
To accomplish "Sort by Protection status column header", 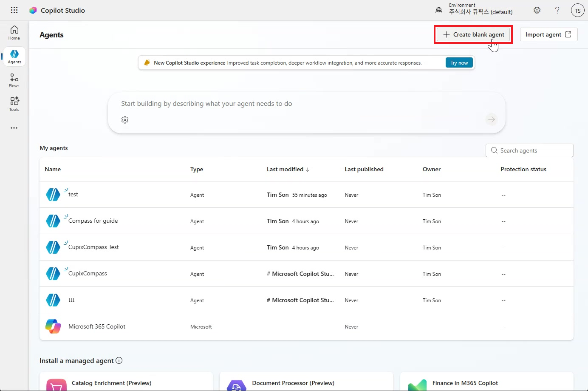I will point(523,169).
